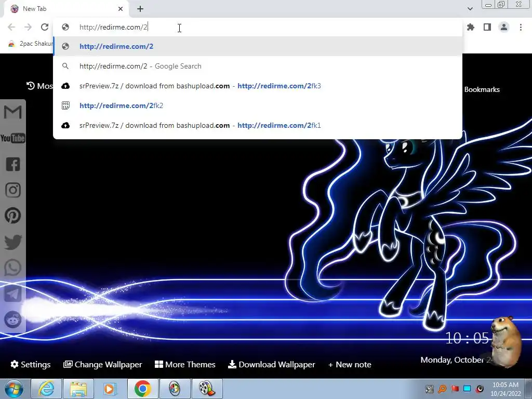Go forward to the next page
Viewport: 532px width, 399px height.
[28, 27]
